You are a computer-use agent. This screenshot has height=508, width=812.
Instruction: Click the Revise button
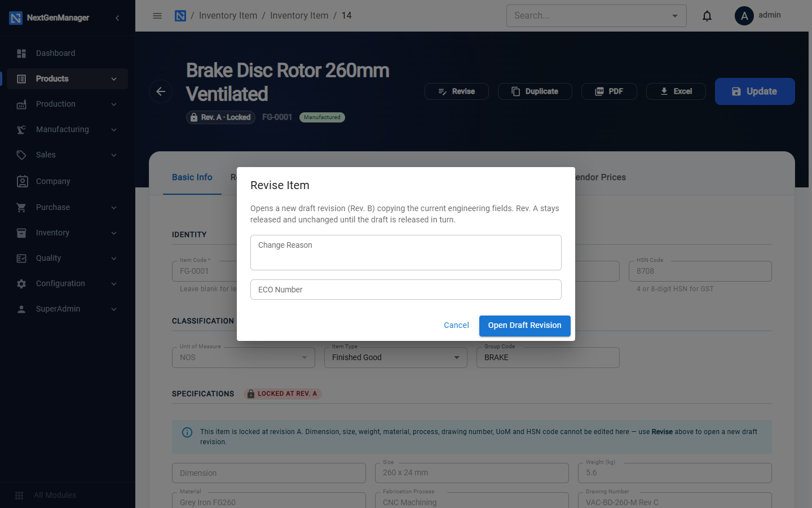[x=457, y=91]
